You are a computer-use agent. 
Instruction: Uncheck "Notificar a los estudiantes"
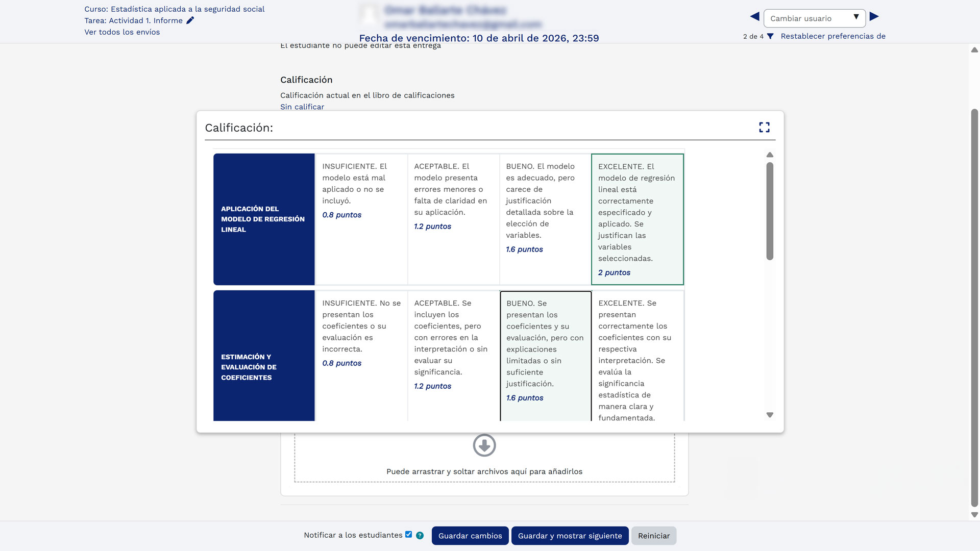[x=408, y=534]
